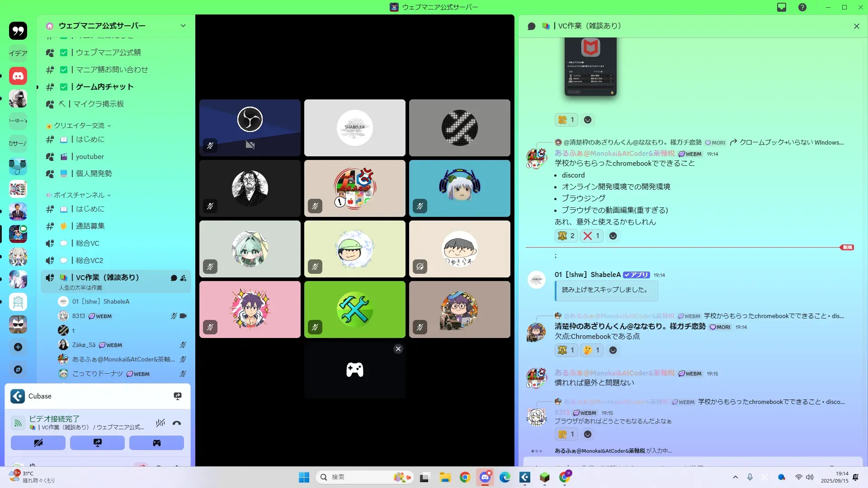Image resolution: width=868 pixels, height=488 pixels.
Task: Open the inbox icon in title bar
Action: pyautogui.click(x=782, y=7)
